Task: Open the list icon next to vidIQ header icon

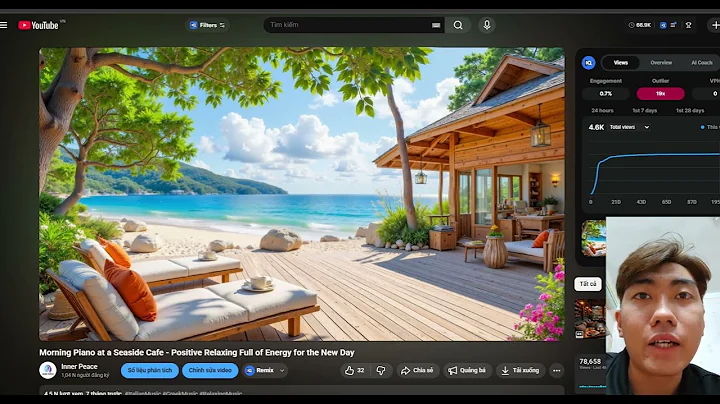Action: tap(674, 25)
